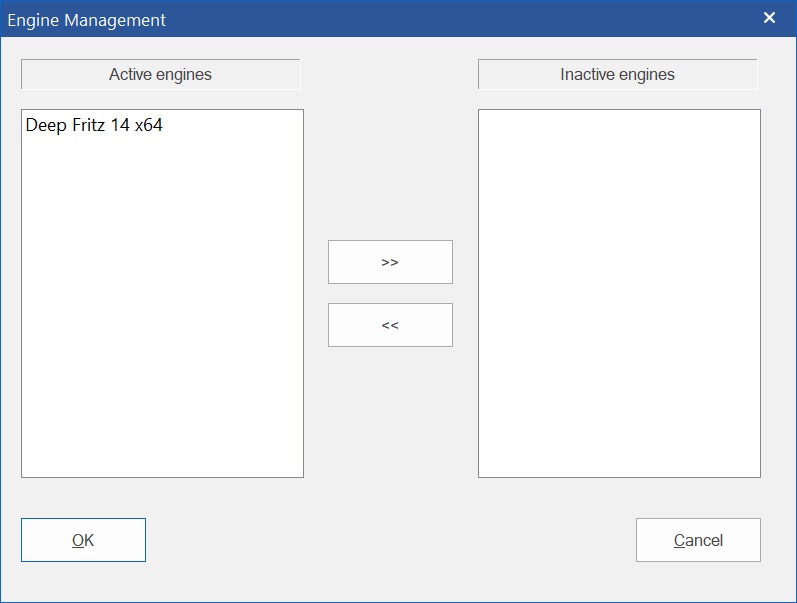The height and width of the screenshot is (603, 797).
Task: Click empty space in Active engines list
Action: point(162,320)
